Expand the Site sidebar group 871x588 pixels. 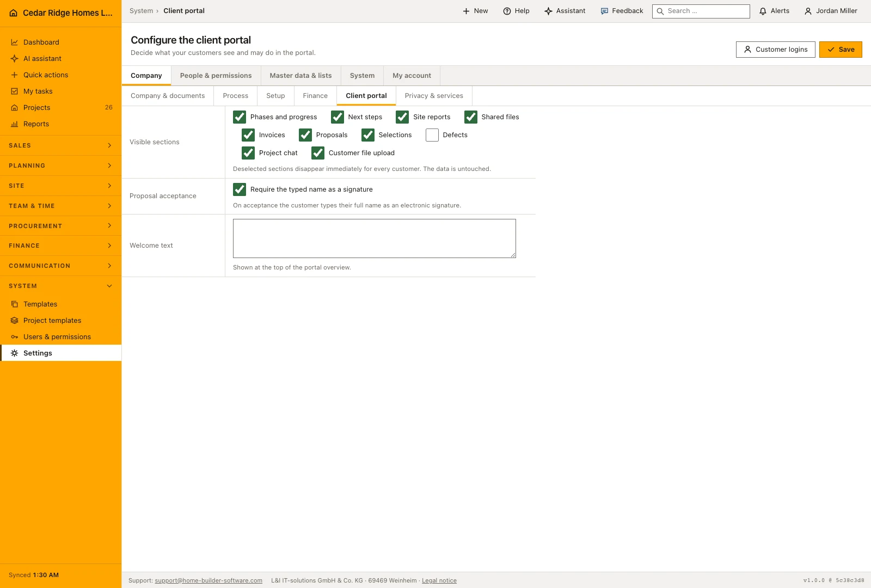pos(60,186)
